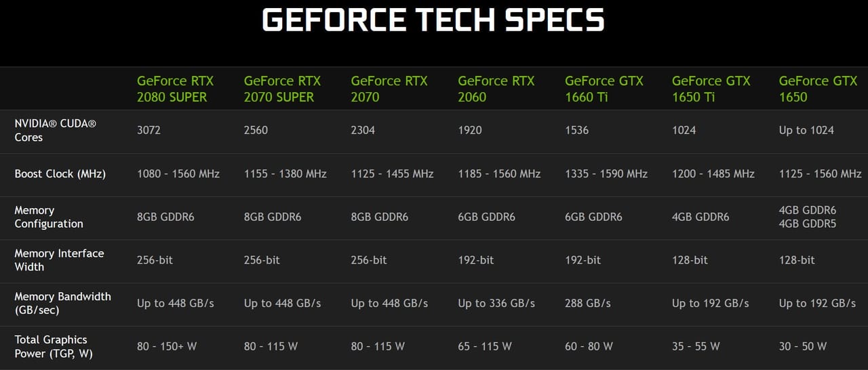
Task: Select the 1536 CUDA cores cell
Action: point(576,130)
